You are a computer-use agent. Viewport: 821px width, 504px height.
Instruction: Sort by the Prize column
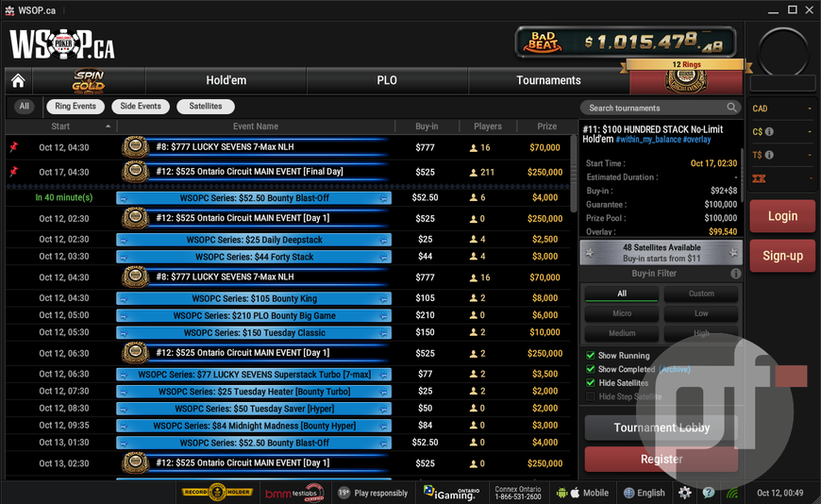coord(546,126)
